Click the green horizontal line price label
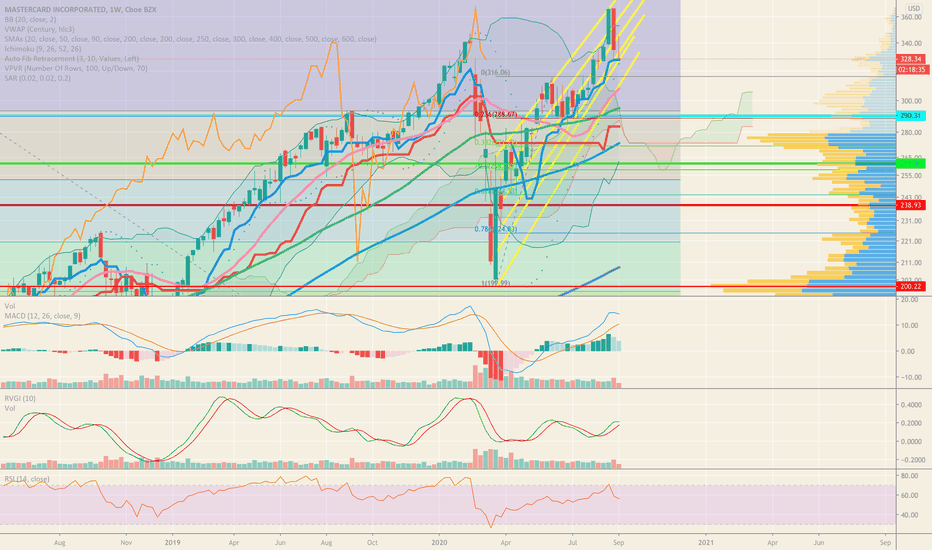 911,164
